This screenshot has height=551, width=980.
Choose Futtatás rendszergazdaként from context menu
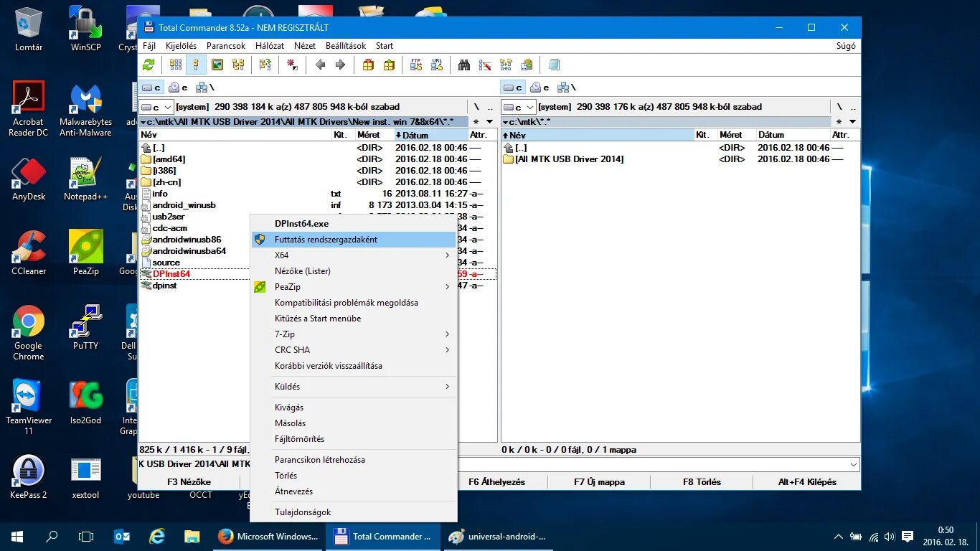click(353, 240)
